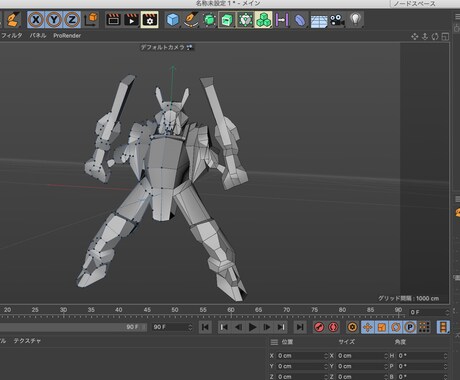The width and height of the screenshot is (460, 380).
Task: Click the Position X stepper arrows
Action: (x=326, y=356)
